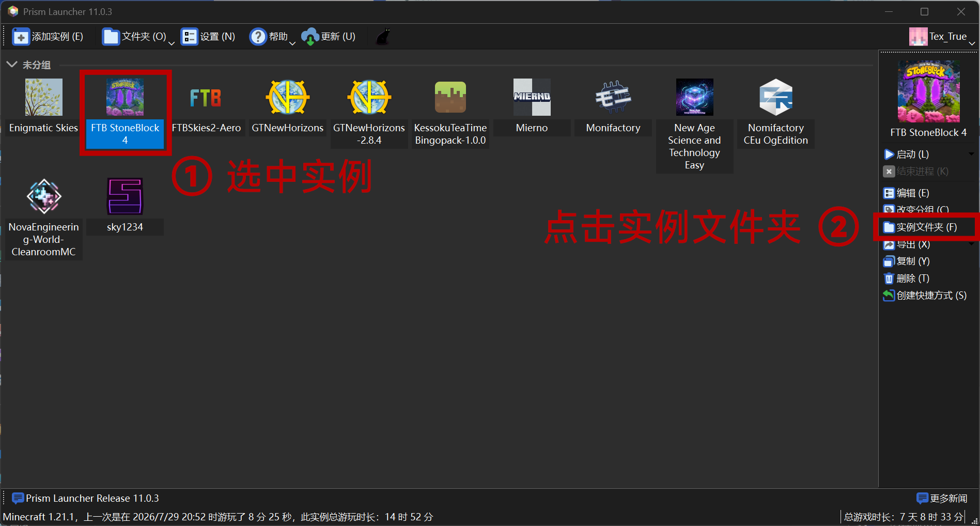Viewport: 980px width, 526px height.
Task: Click the Monifactory label text
Action: pyautogui.click(x=613, y=128)
